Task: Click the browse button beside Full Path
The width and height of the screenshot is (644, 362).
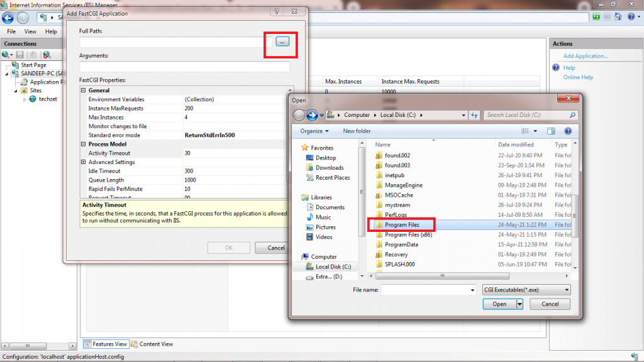Action: pos(282,41)
